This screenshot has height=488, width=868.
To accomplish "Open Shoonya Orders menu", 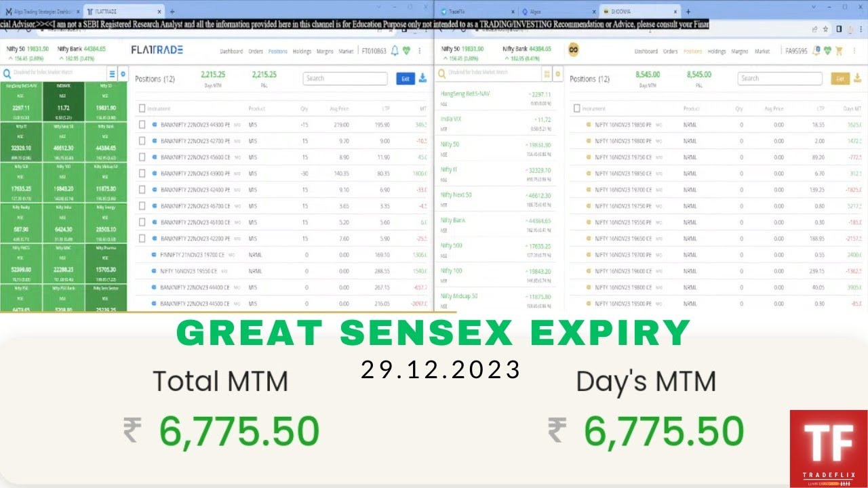I will 671,52.
